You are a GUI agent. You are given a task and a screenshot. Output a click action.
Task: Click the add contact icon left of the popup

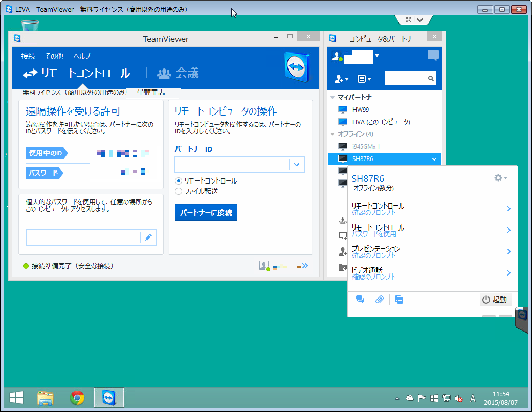tap(342, 251)
